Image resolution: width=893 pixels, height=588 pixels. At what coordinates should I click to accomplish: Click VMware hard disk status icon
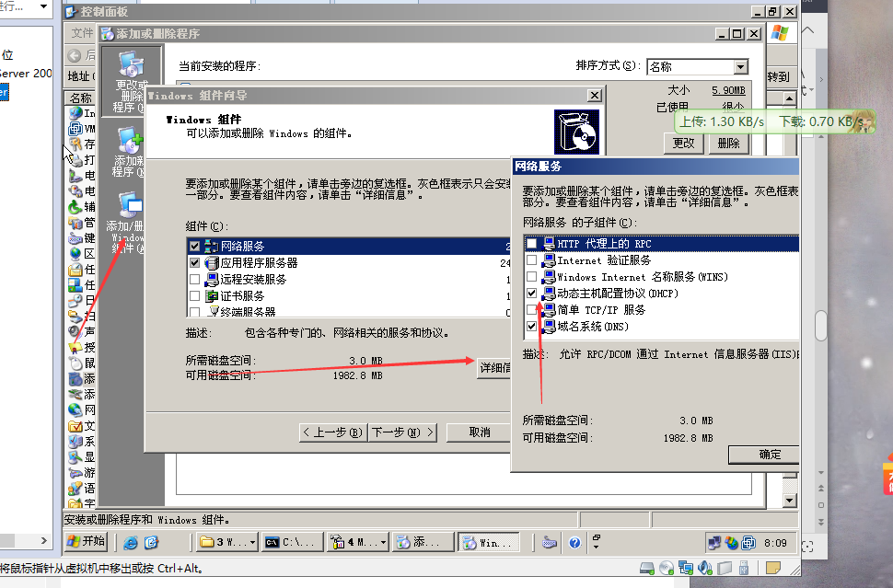(647, 568)
